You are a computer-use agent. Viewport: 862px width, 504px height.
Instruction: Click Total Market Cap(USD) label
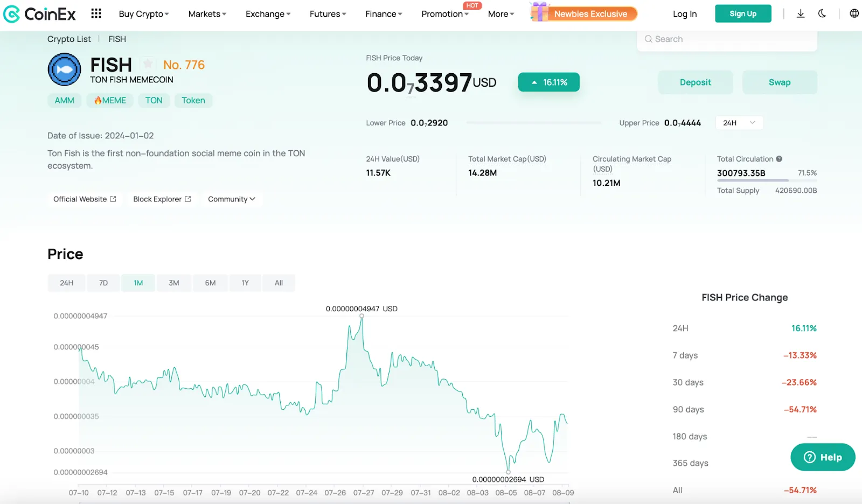507,159
